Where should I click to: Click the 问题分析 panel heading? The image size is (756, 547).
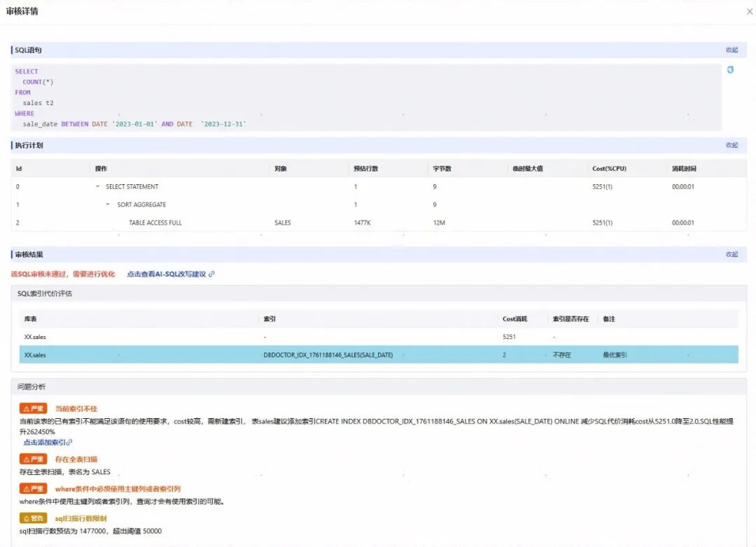(31, 387)
